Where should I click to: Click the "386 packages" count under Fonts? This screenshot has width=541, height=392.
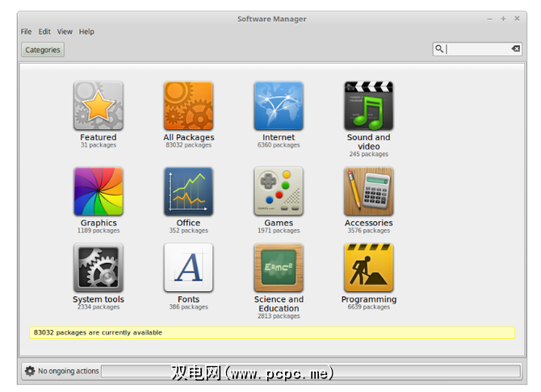pos(188,307)
